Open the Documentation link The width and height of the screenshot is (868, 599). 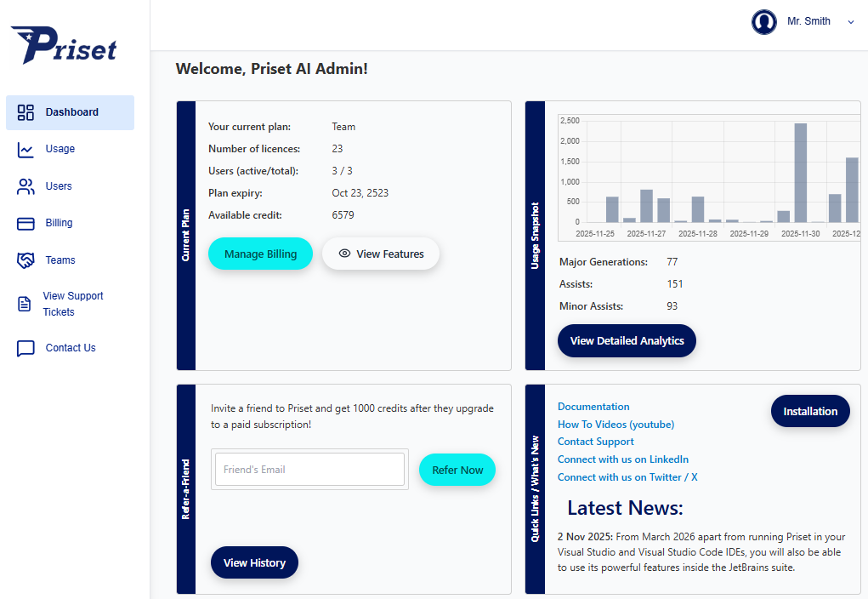click(x=593, y=406)
